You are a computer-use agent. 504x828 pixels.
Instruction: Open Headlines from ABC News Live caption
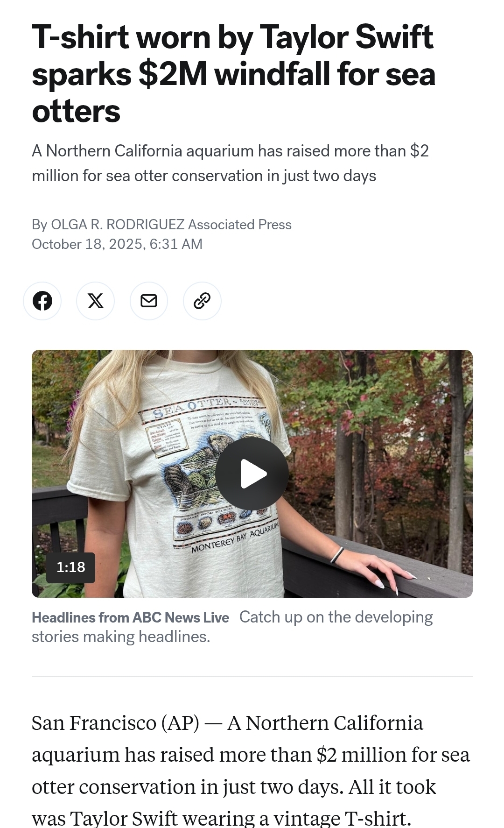(x=130, y=617)
